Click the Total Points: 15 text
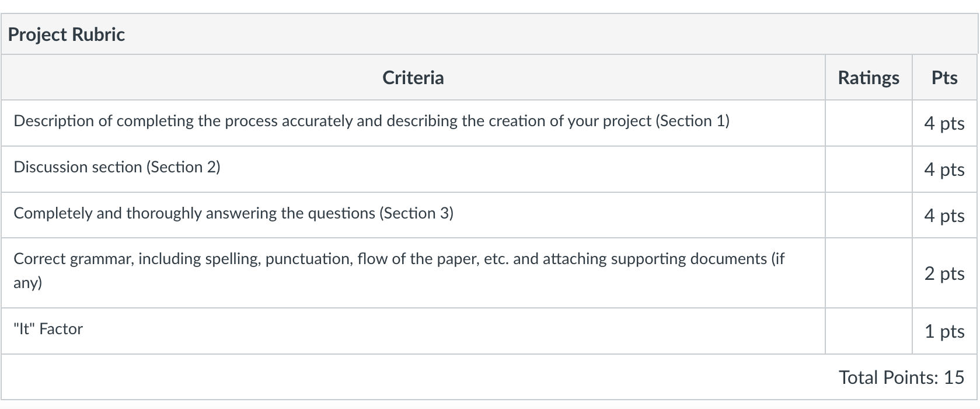The width and height of the screenshot is (980, 409). [x=901, y=377]
